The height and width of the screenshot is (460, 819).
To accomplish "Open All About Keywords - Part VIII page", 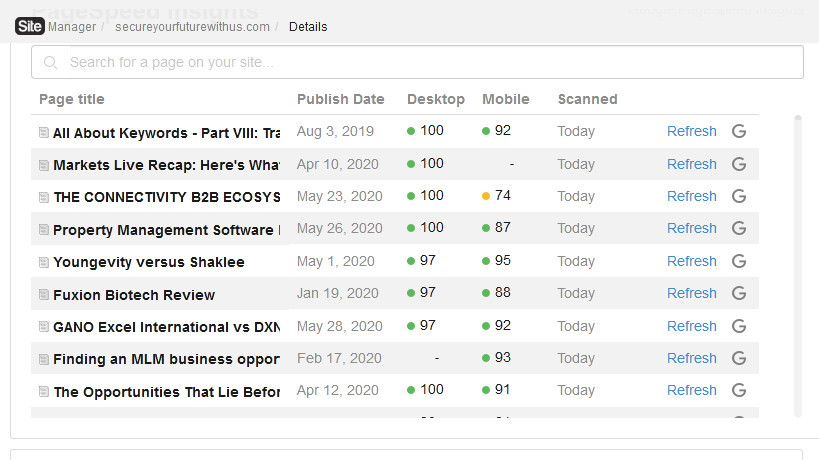I will point(167,133).
